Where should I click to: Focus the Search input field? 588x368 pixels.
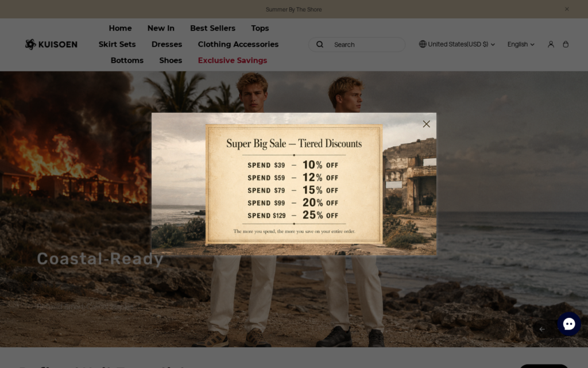(357, 44)
